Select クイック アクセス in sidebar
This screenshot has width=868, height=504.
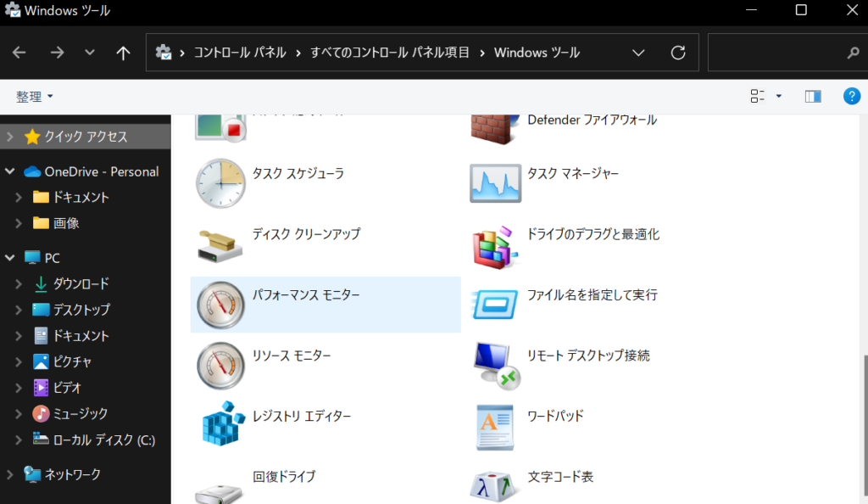pyautogui.click(x=86, y=137)
